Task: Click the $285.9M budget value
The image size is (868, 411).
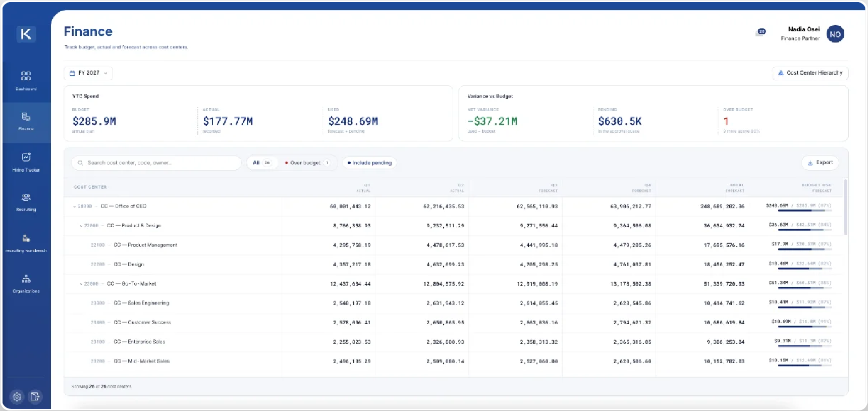Action: (94, 121)
